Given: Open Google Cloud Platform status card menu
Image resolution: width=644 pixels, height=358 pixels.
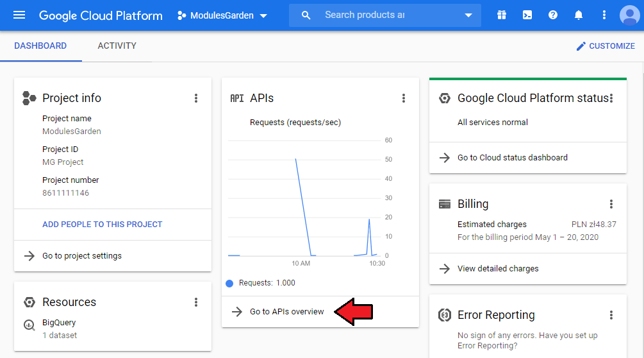Looking at the screenshot, I should pos(611,98).
